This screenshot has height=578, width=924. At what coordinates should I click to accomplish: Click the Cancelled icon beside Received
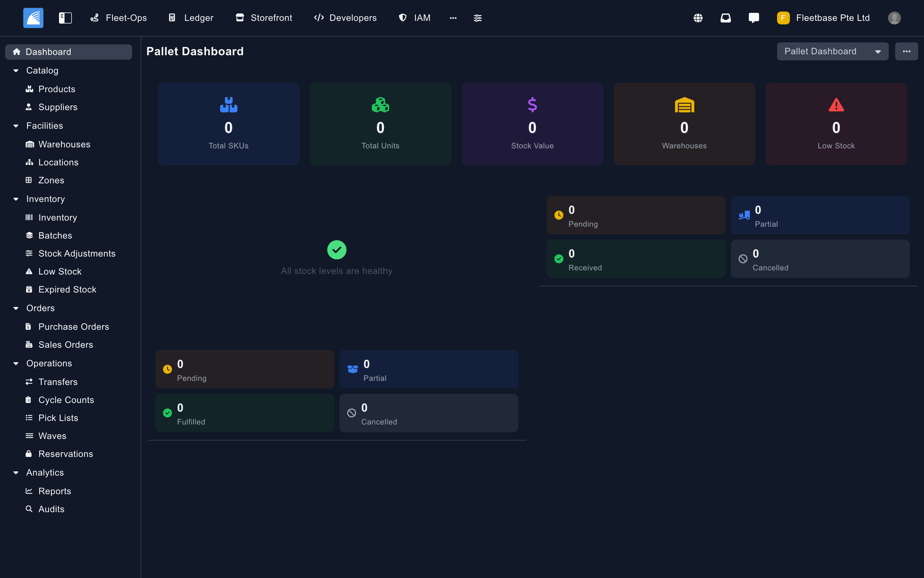[x=743, y=259]
